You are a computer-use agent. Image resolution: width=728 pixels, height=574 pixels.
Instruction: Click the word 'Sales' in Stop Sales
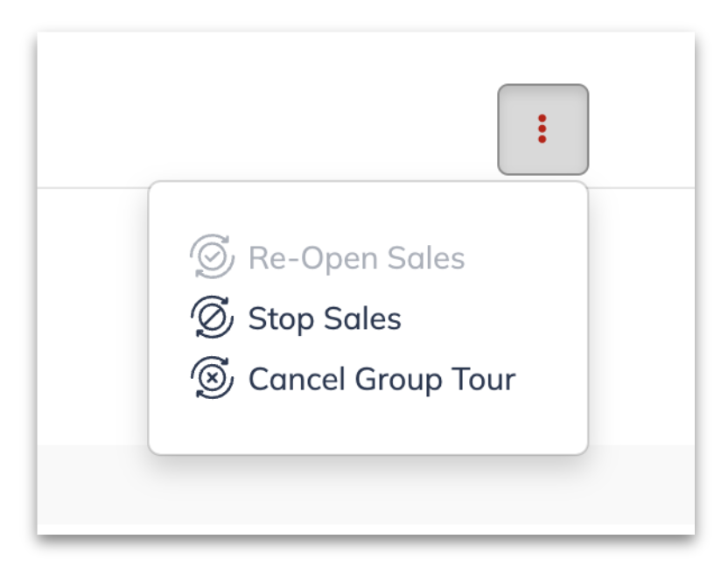pyautogui.click(x=362, y=318)
